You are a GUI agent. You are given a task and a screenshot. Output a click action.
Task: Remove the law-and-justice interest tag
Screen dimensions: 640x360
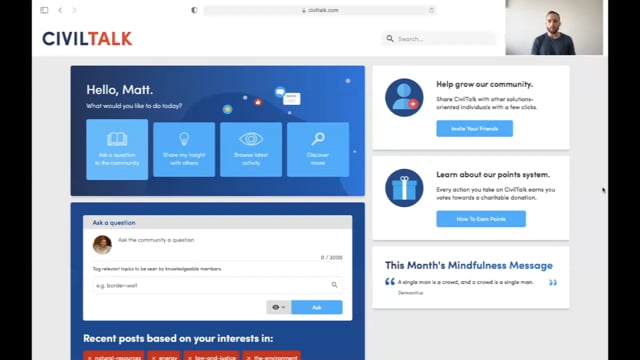(190, 358)
